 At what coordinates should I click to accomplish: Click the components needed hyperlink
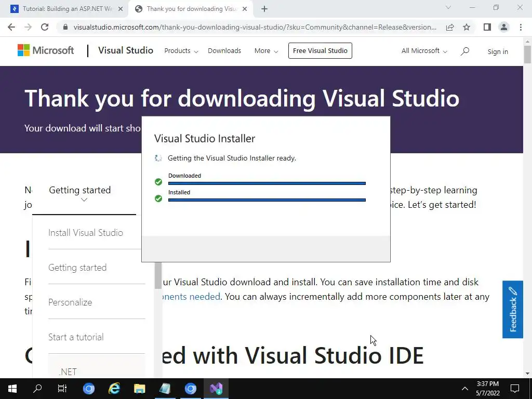(191, 297)
